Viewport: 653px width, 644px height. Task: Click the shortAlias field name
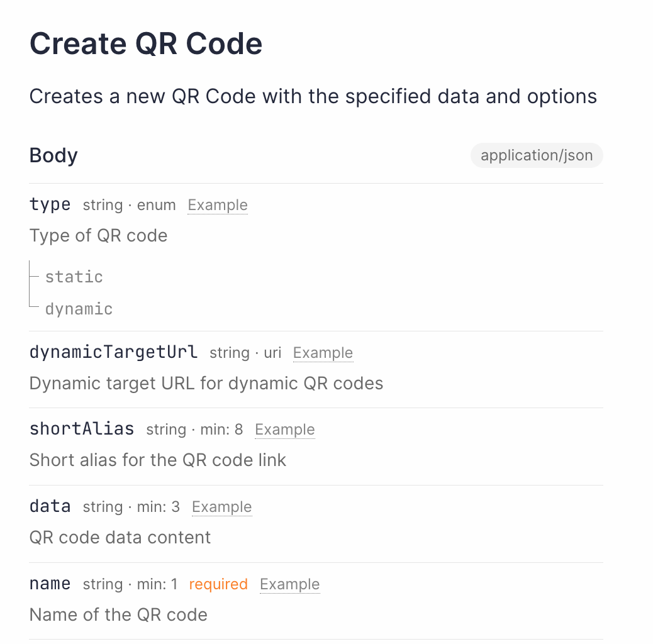pyautogui.click(x=81, y=429)
